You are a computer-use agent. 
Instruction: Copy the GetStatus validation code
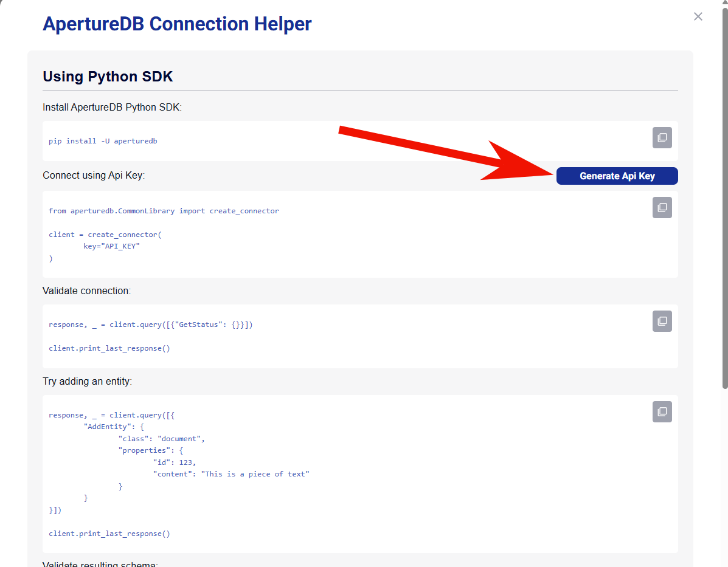tap(662, 321)
